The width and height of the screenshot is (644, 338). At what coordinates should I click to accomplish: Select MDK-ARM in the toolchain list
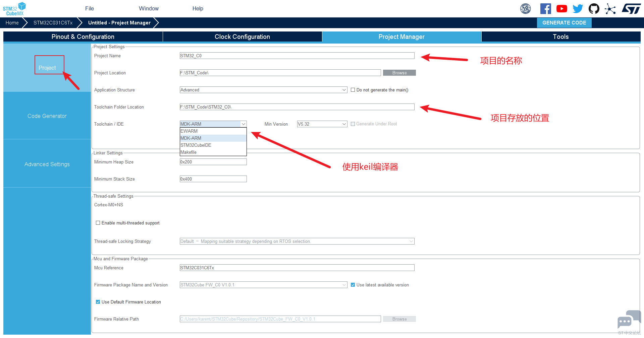[213, 138]
